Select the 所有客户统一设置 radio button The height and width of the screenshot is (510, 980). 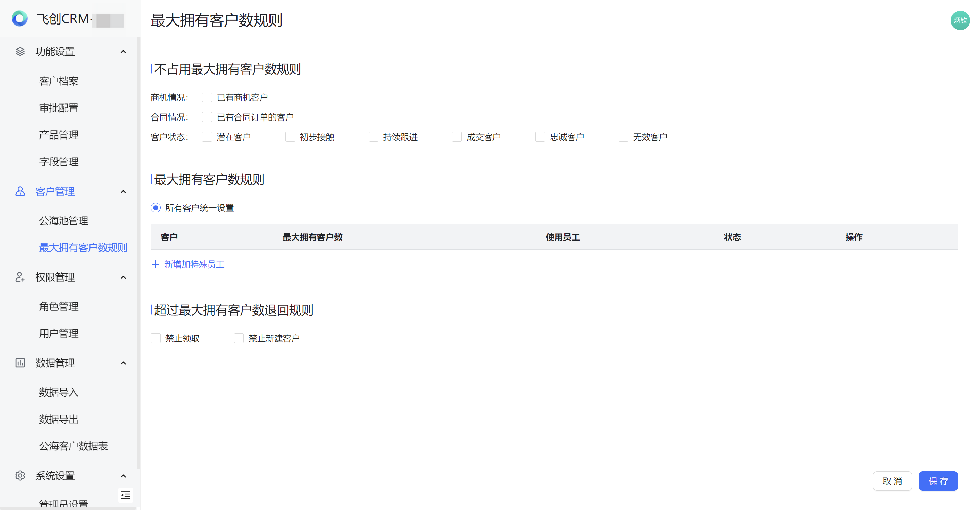pos(156,208)
